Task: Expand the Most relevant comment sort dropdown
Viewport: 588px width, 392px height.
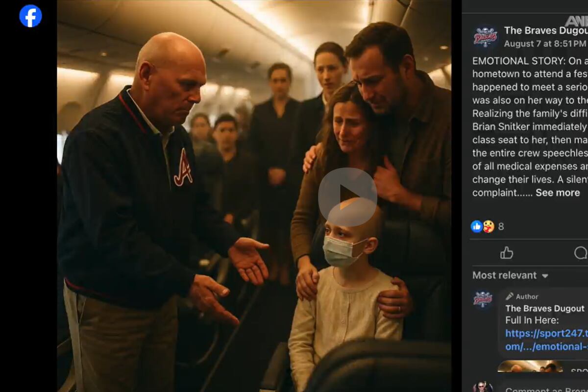Action: point(510,275)
